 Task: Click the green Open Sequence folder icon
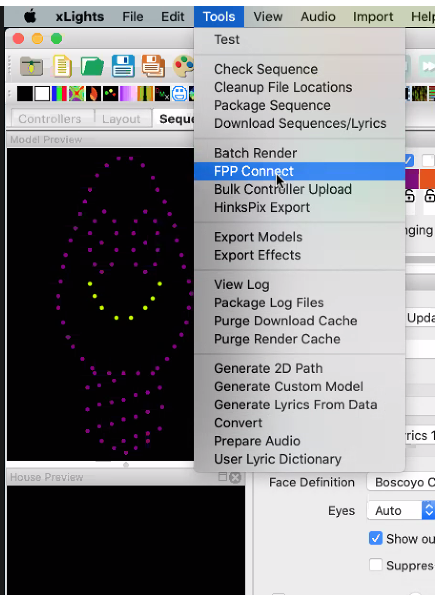pos(92,66)
